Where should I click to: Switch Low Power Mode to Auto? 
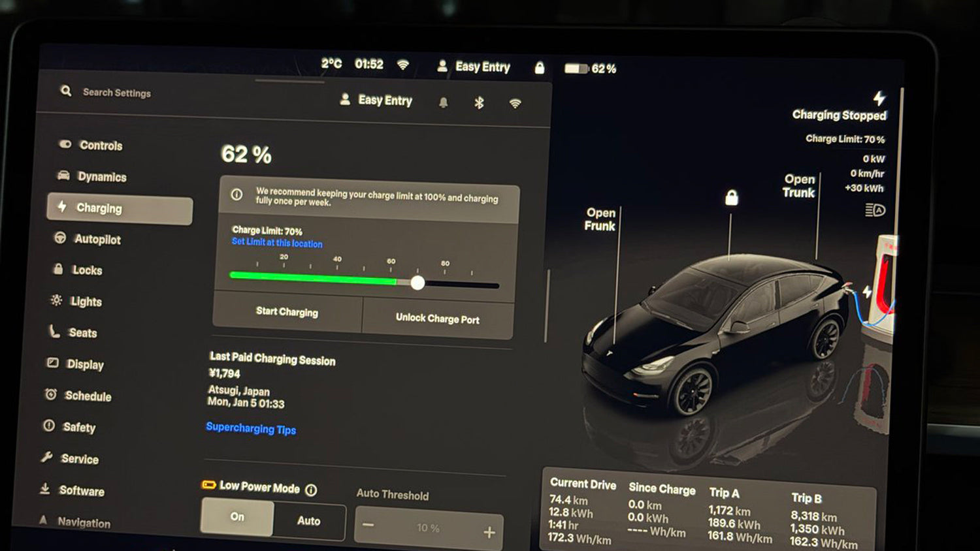click(309, 521)
